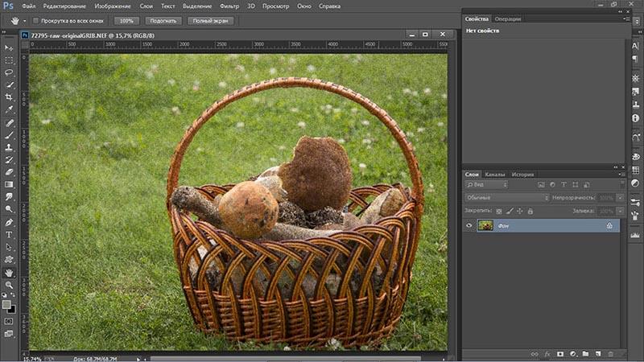Toggle Quick Mask mode
Viewport: 644px width, 362px height.
pos(9,321)
